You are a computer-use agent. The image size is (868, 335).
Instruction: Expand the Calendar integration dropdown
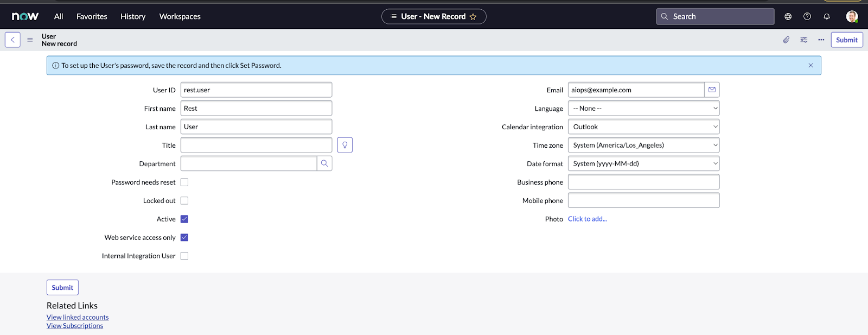(643, 127)
